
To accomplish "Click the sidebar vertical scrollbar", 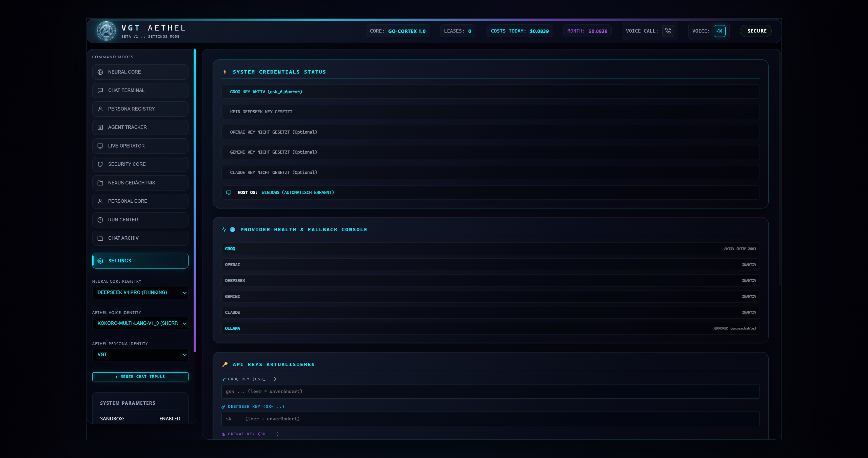I will pyautogui.click(x=195, y=201).
